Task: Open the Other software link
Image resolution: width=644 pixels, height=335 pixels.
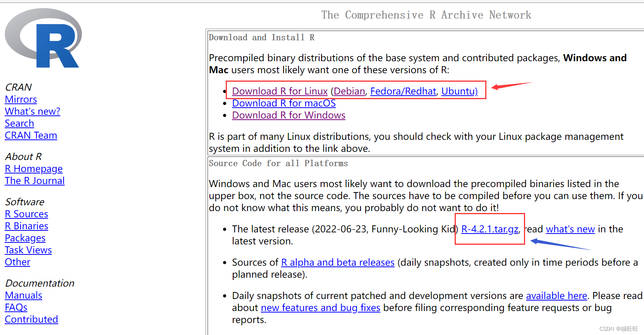Action: click(17, 262)
